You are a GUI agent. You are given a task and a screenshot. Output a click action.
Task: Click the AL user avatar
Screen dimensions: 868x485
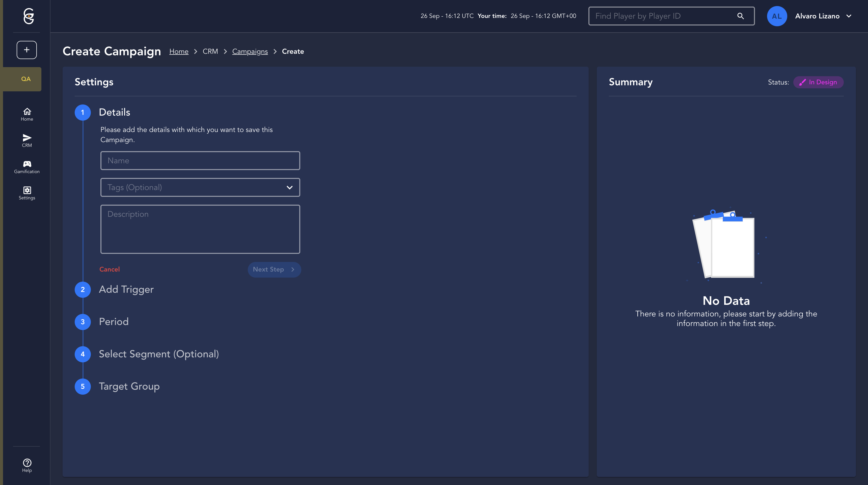click(x=777, y=16)
